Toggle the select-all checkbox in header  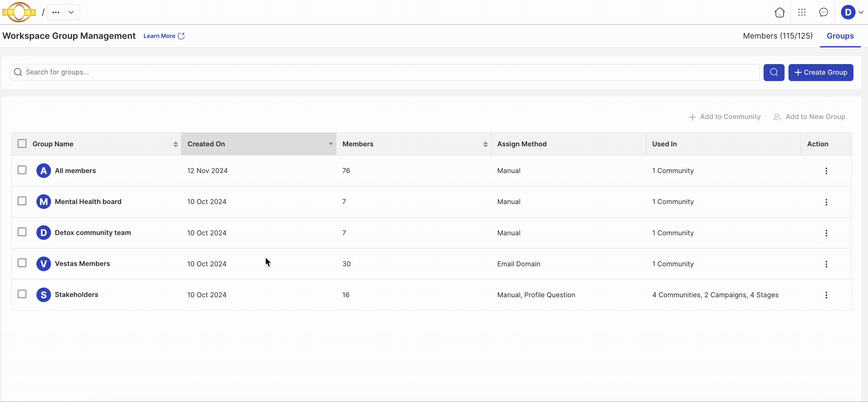point(22,144)
